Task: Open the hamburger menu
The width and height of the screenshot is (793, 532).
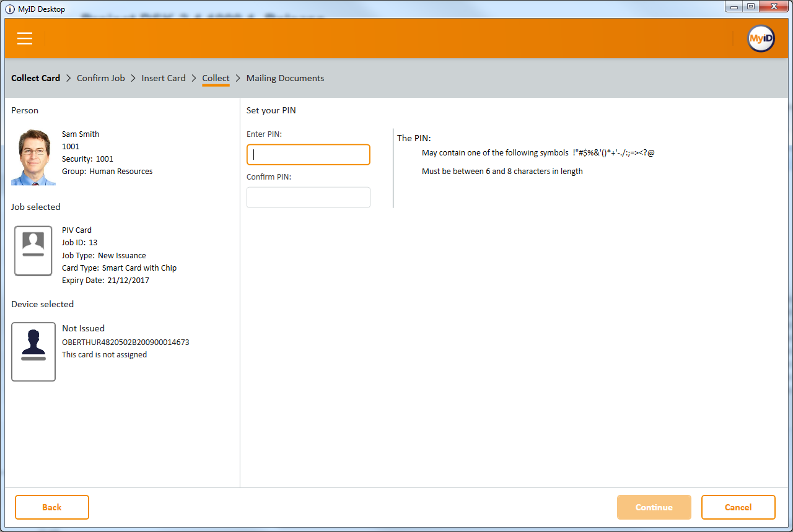Action: (x=25, y=38)
